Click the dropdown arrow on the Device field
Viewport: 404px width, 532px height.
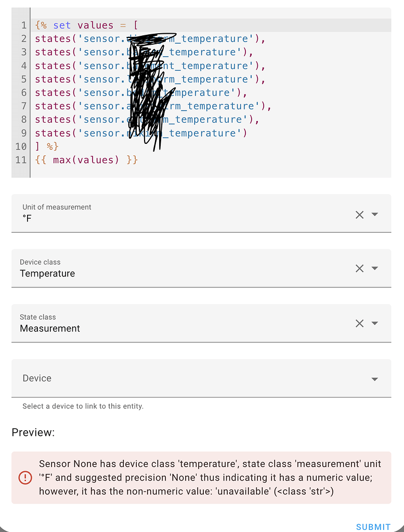click(375, 379)
